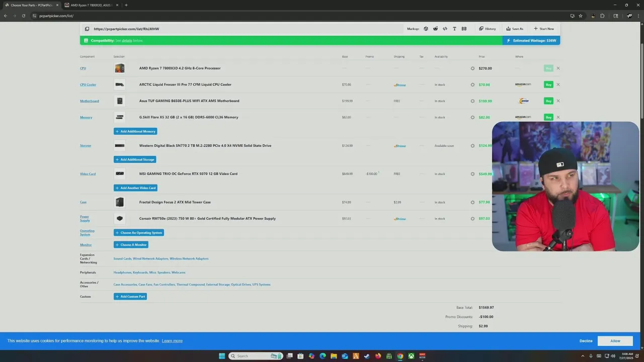Open the Video Card component link
The width and height of the screenshot is (644, 362).
coord(88,174)
